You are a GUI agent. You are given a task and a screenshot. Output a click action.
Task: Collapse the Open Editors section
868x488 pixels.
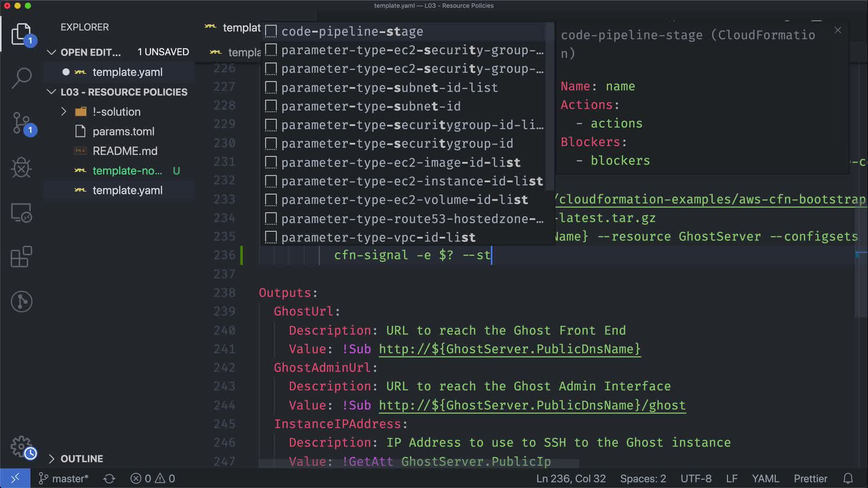52,52
